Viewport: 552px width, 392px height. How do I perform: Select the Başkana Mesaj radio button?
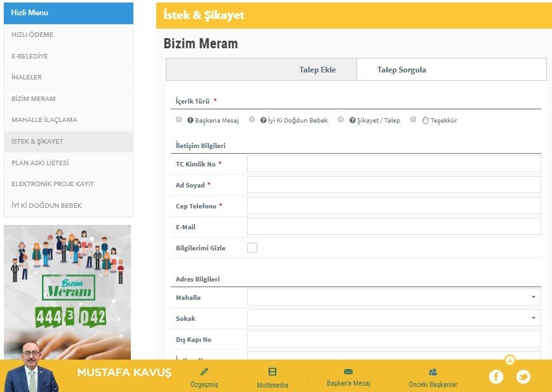[178, 119]
